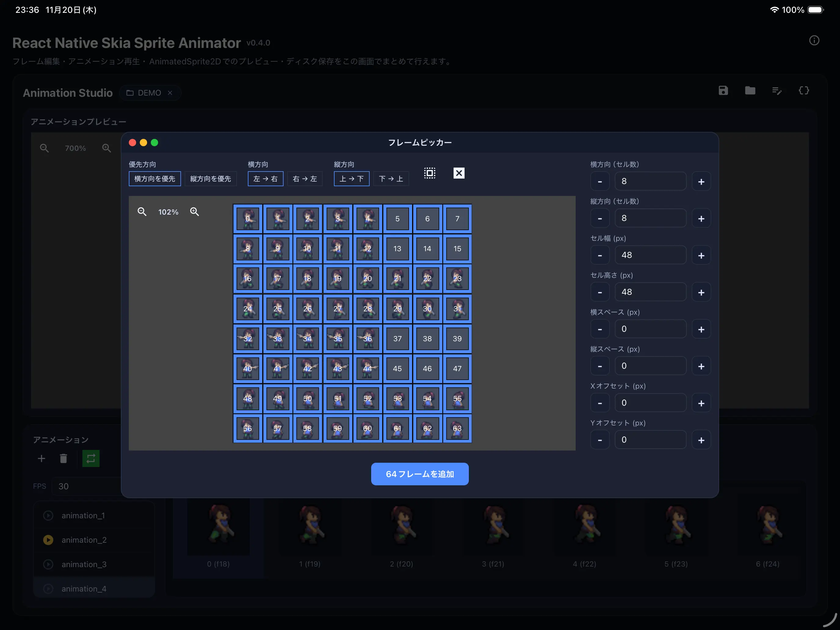
Task: Increase 横方向 cell count with plus
Action: (x=701, y=182)
